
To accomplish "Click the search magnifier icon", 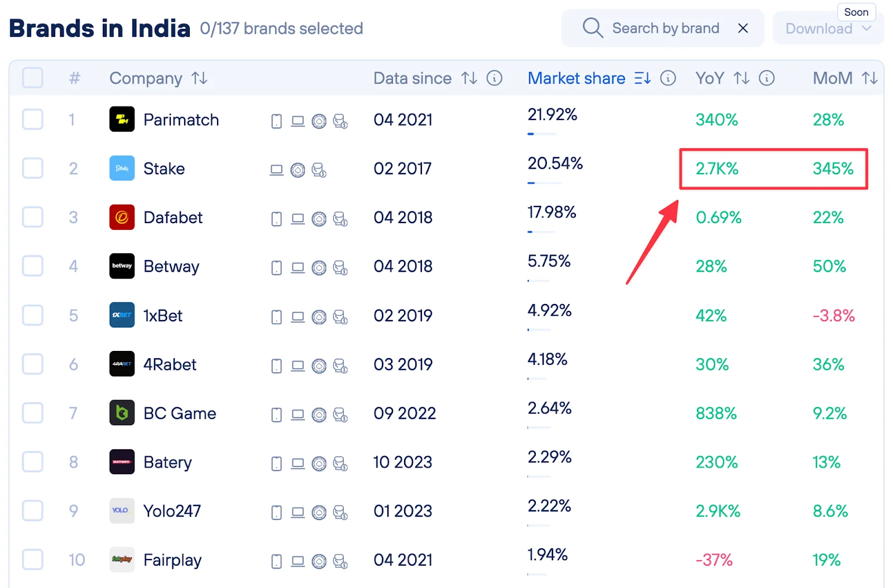I will click(x=592, y=27).
